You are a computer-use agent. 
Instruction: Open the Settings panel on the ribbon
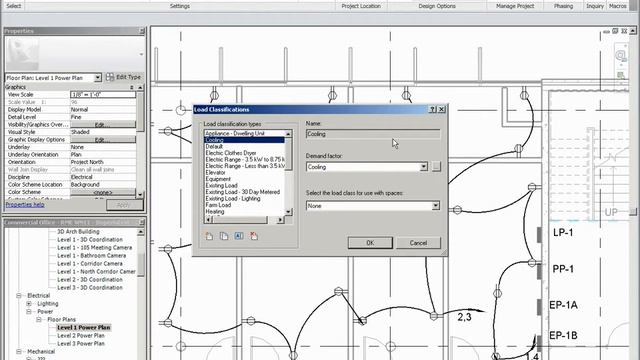180,6
